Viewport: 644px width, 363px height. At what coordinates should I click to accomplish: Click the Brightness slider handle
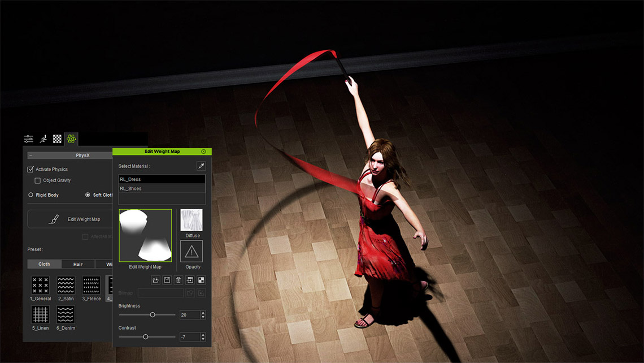[x=153, y=315]
